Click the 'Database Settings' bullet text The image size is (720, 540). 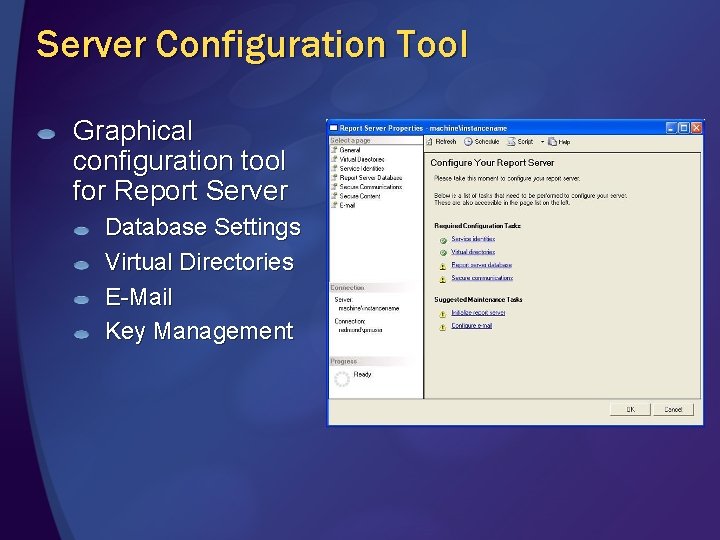[203, 227]
